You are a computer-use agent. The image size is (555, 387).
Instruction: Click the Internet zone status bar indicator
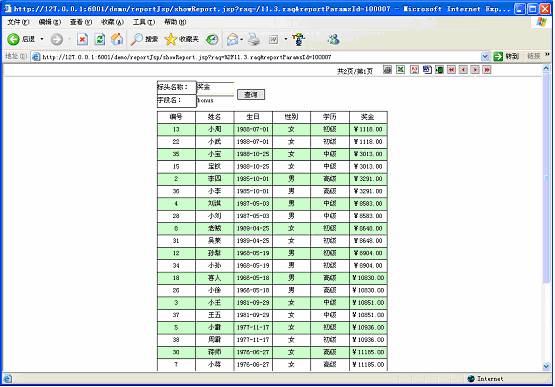tap(485, 379)
